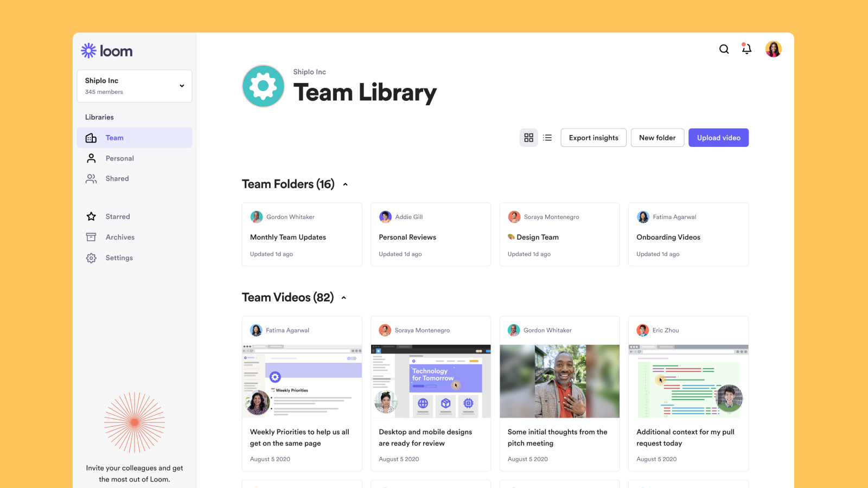
Task: Open the Personal Reviews folder
Action: [431, 235]
